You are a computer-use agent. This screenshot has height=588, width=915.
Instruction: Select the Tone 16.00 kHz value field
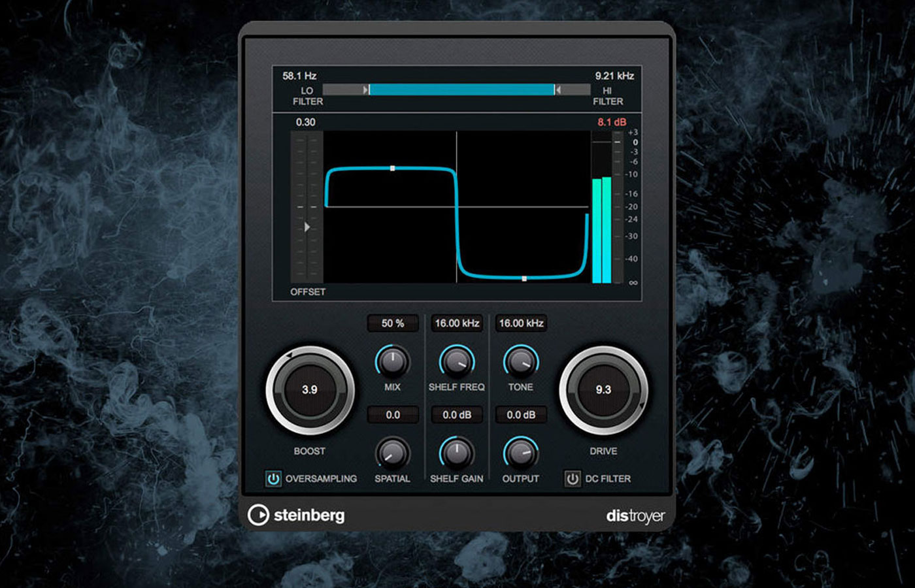tap(521, 323)
